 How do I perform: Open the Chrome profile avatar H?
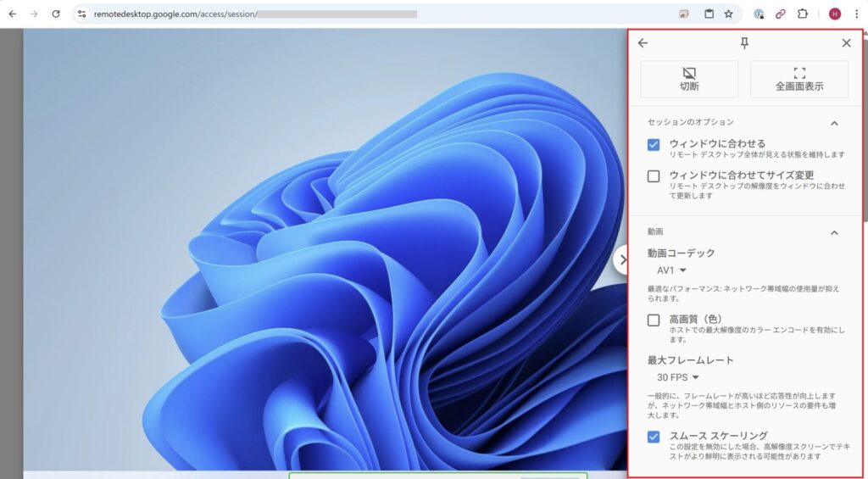[x=835, y=14]
